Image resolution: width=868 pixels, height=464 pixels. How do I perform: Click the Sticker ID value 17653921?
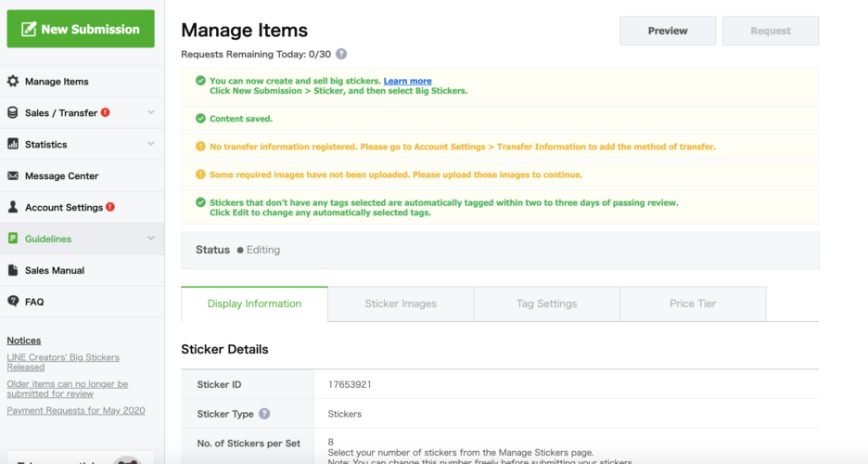coord(350,384)
